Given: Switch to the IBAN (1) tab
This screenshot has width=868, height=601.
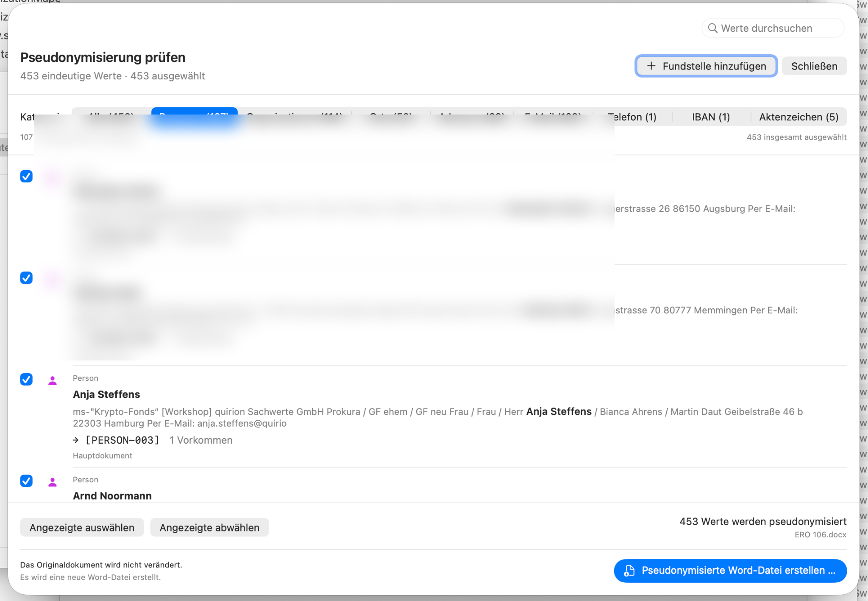Looking at the screenshot, I should point(711,117).
